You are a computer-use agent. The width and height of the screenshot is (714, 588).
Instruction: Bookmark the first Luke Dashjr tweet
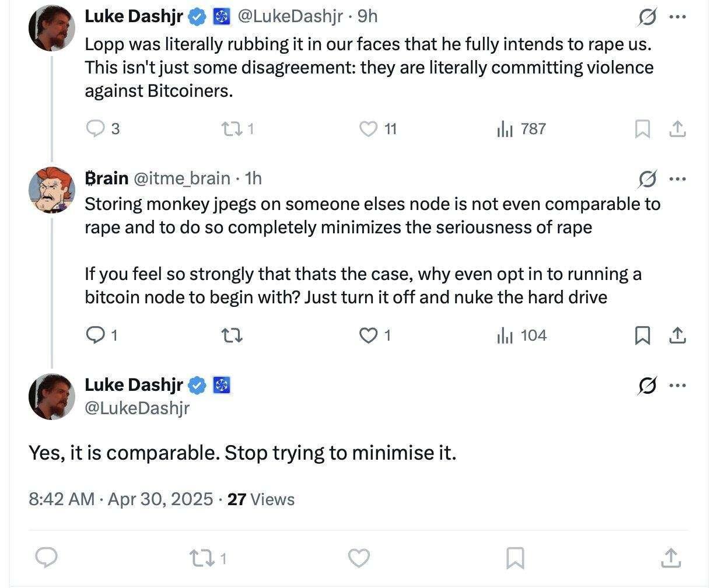pos(642,129)
